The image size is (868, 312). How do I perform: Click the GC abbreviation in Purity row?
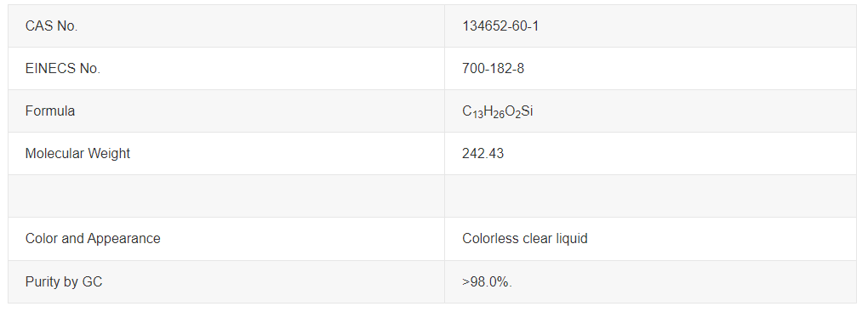coord(92,281)
